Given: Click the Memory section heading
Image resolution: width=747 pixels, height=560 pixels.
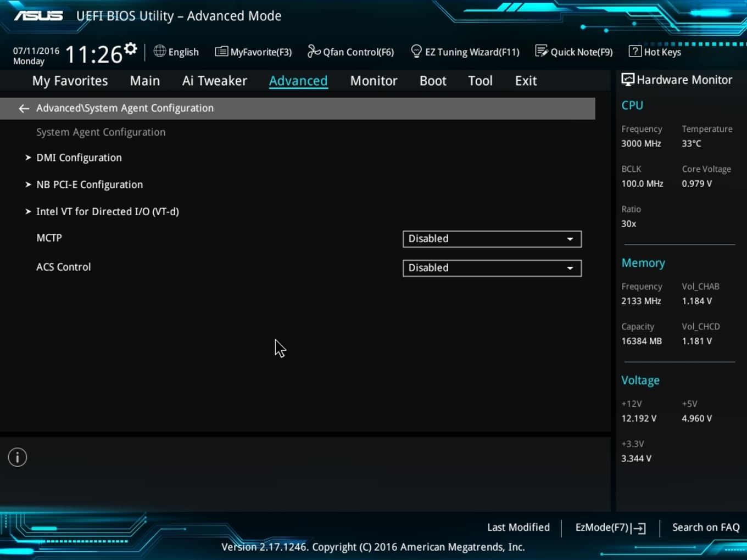Looking at the screenshot, I should [x=643, y=263].
